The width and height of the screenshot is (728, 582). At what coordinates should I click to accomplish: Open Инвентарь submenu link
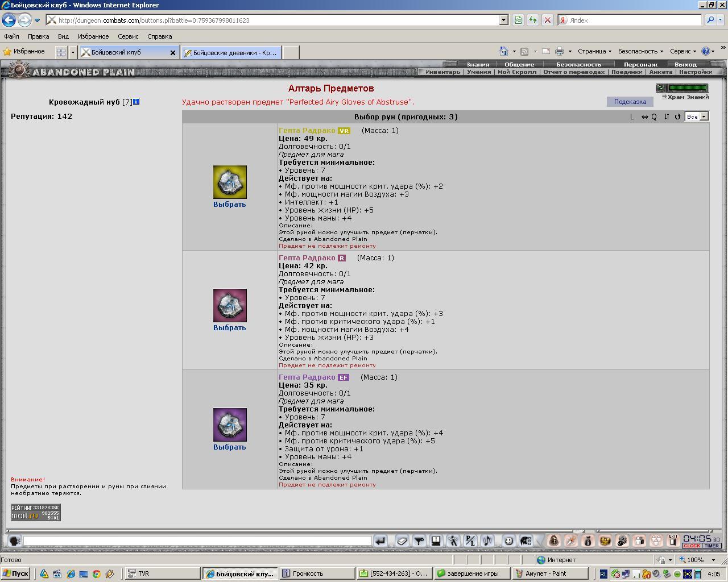442,72
